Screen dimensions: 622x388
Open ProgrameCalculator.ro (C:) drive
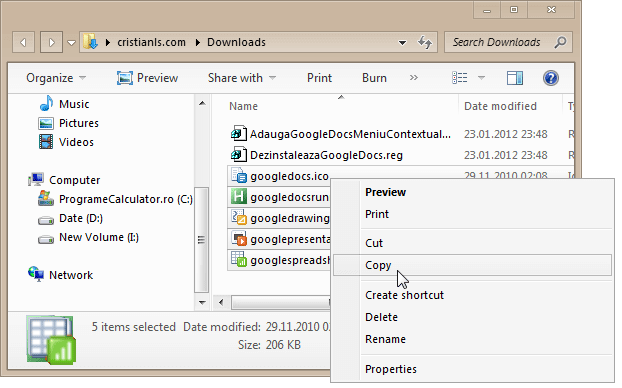126,199
